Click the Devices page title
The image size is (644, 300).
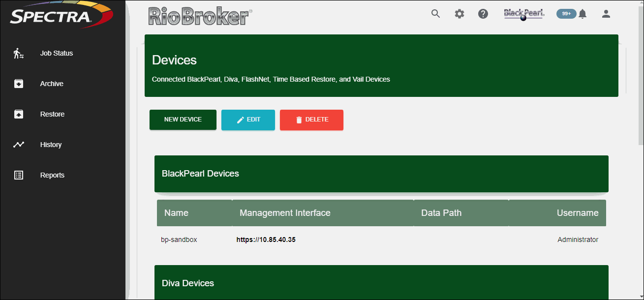pos(174,60)
